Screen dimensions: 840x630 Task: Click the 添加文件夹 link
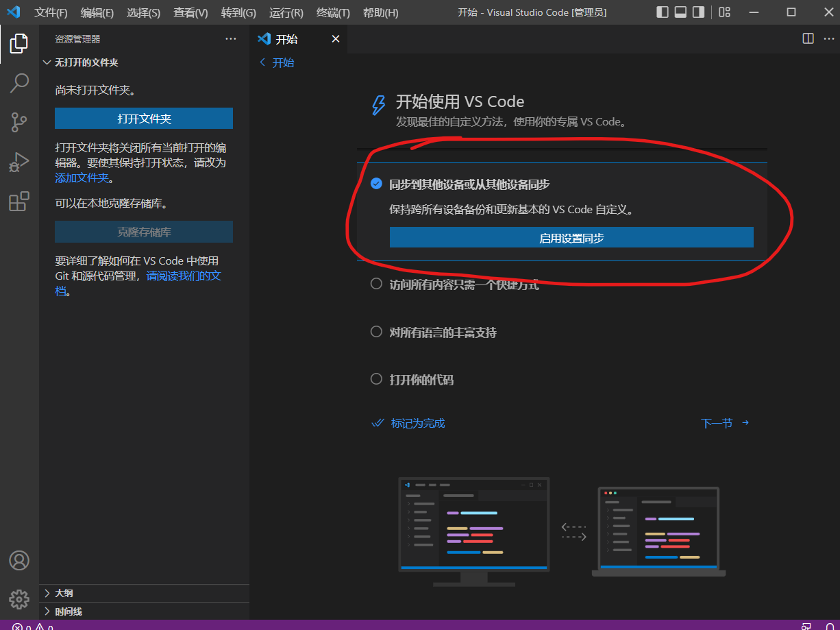(82, 178)
